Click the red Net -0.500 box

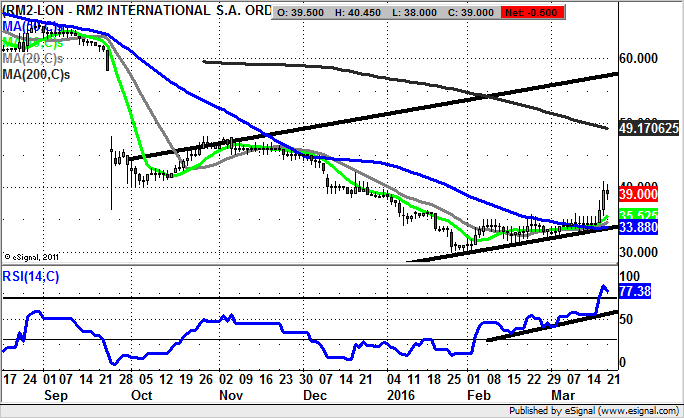(530, 10)
